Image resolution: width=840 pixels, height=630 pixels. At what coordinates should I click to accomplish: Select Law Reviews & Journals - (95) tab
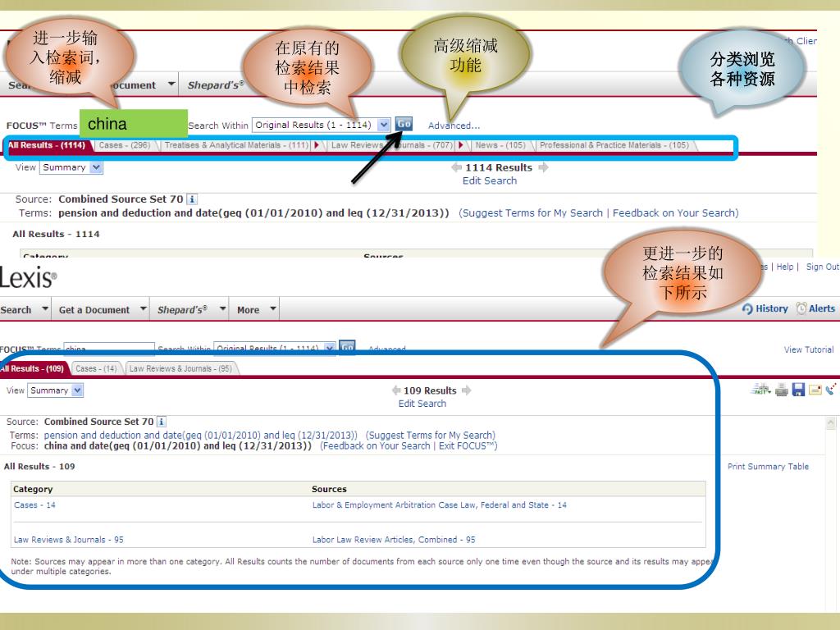click(x=181, y=368)
